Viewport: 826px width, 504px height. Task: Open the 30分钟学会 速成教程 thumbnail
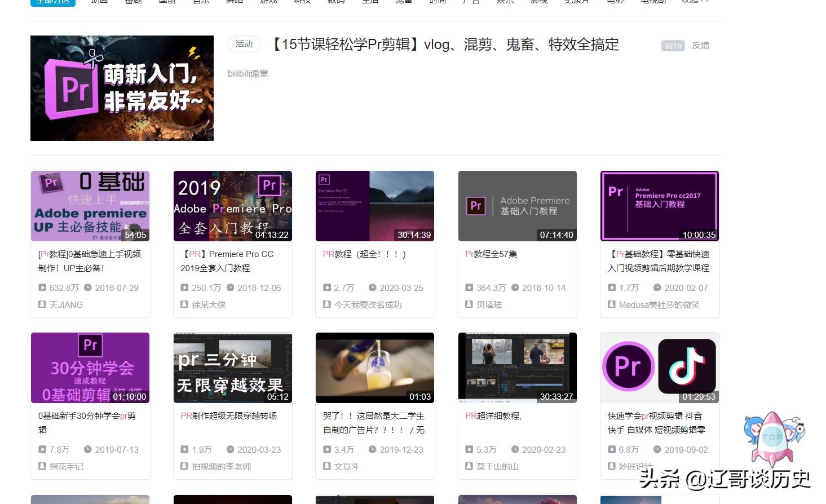(x=90, y=368)
